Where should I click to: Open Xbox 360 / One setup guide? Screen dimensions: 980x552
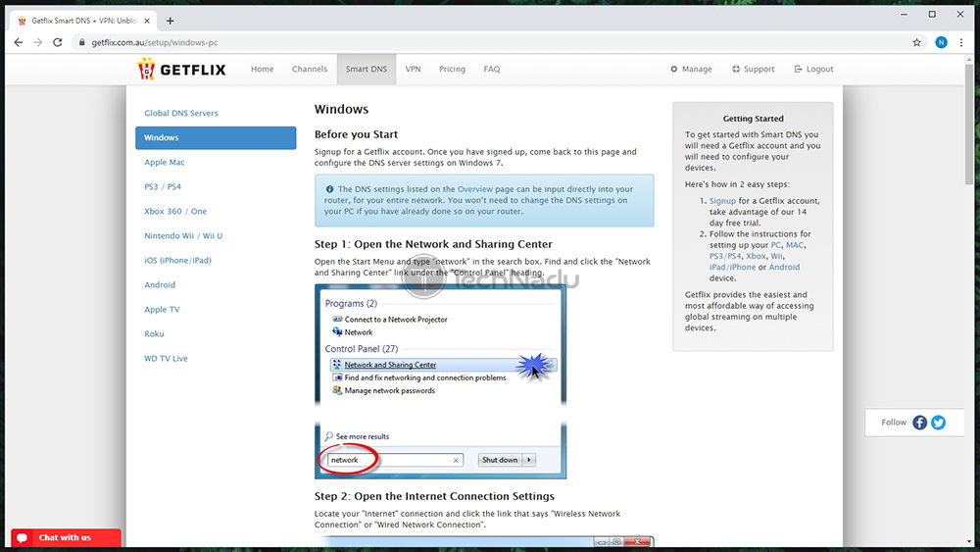coord(175,212)
